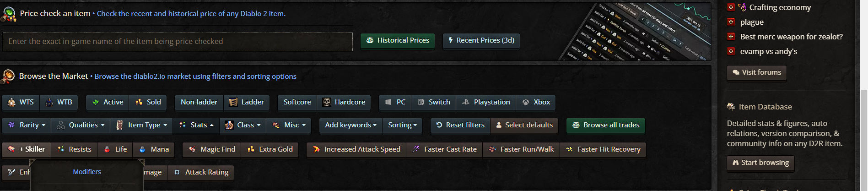Image resolution: width=868 pixels, height=191 pixels.
Task: Enable the Softcore mode filter
Action: pos(297,102)
